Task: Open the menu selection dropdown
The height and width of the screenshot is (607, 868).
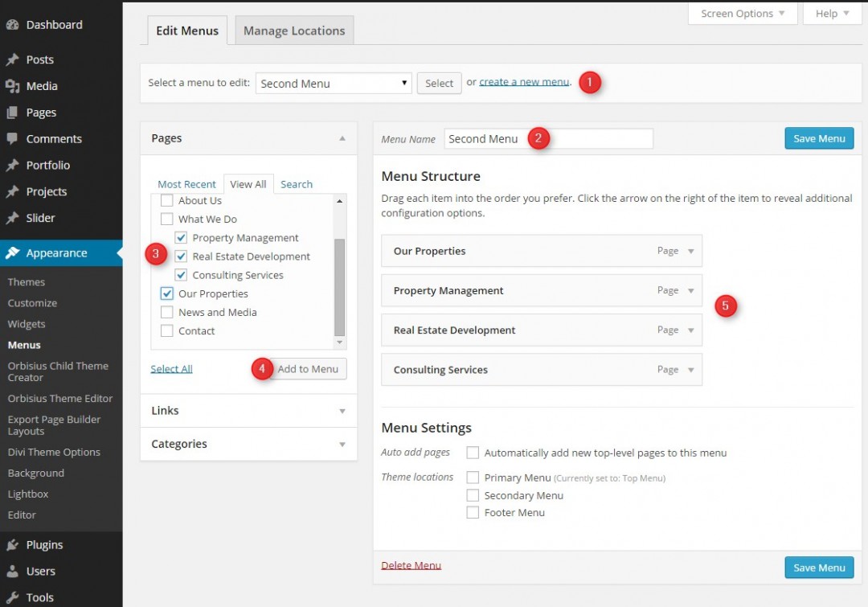Action: (x=334, y=83)
